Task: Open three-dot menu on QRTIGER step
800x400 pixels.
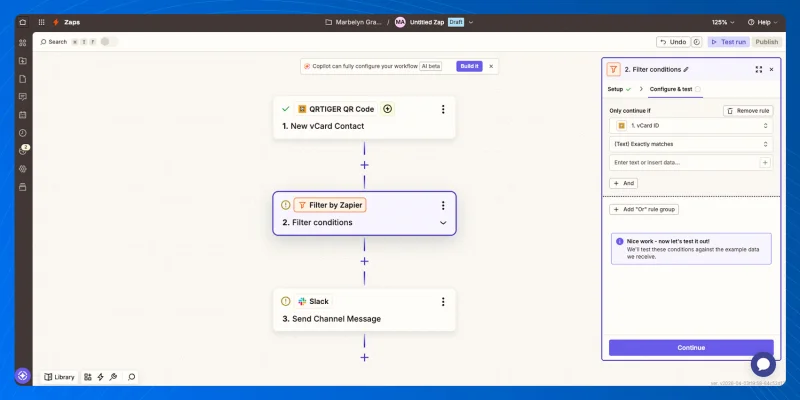Action: pos(443,109)
